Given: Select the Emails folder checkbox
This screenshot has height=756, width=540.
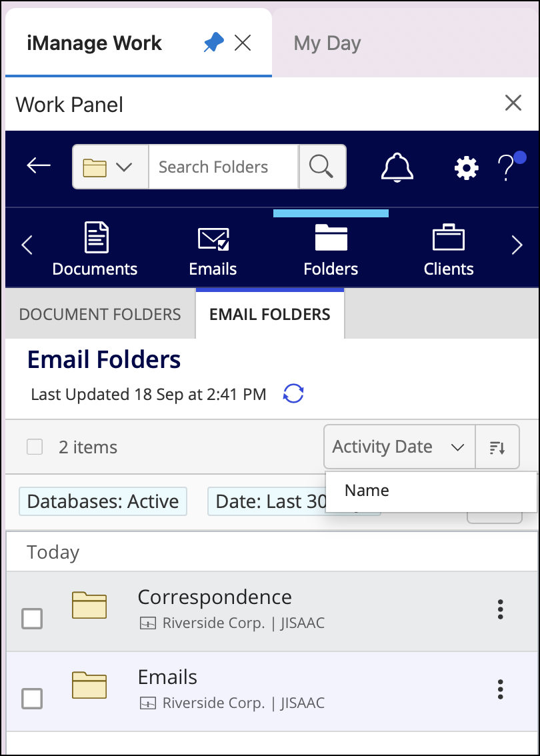Looking at the screenshot, I should tap(31, 699).
